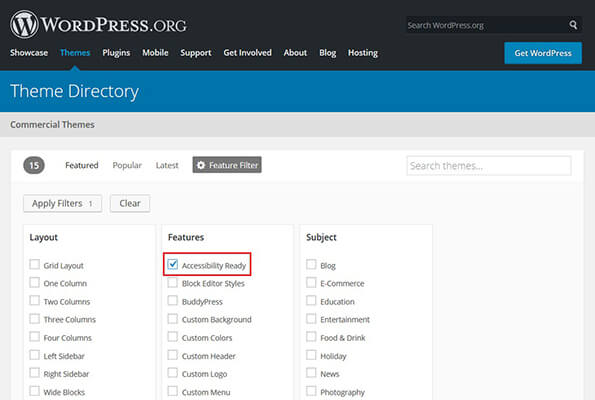
Task: Select the Custom Header checkbox
Action: (173, 355)
